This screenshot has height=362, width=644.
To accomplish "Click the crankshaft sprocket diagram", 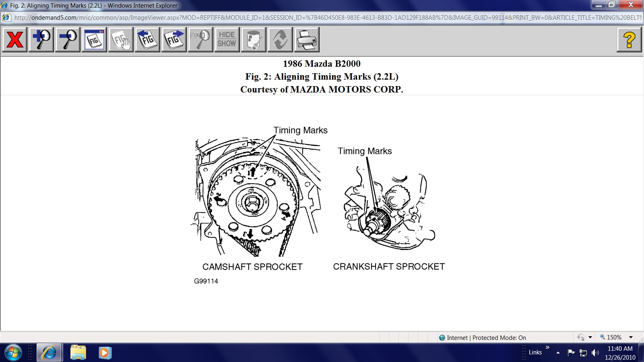I will (389, 208).
